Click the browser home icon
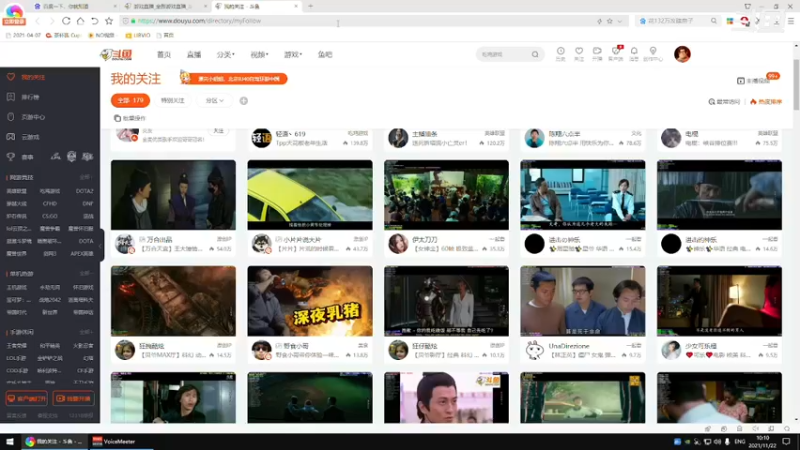The image size is (800, 450). tap(80, 21)
